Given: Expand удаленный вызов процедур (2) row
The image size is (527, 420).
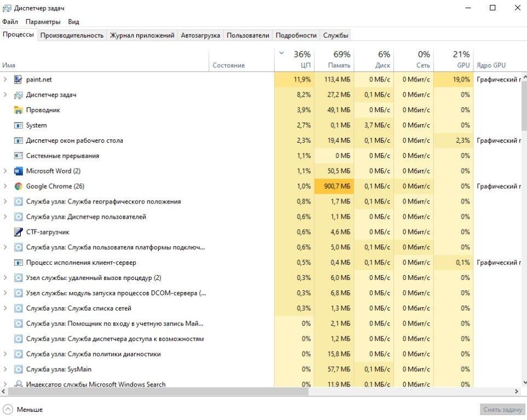Looking at the screenshot, I should (5, 278).
